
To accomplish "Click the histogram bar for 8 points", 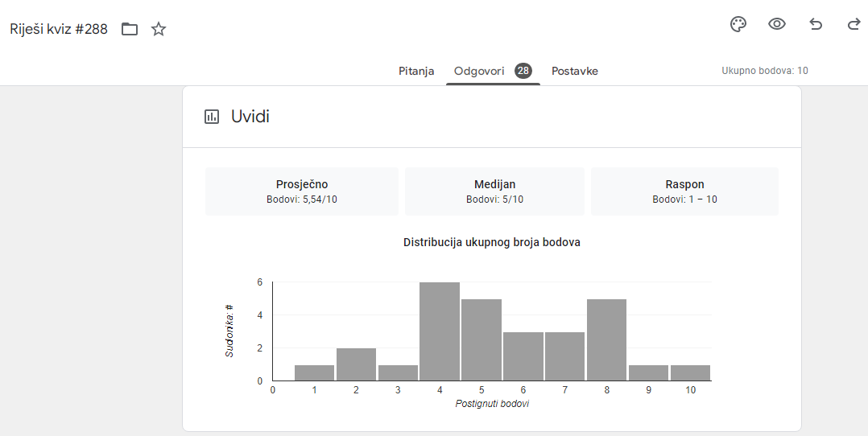I will 606,339.
